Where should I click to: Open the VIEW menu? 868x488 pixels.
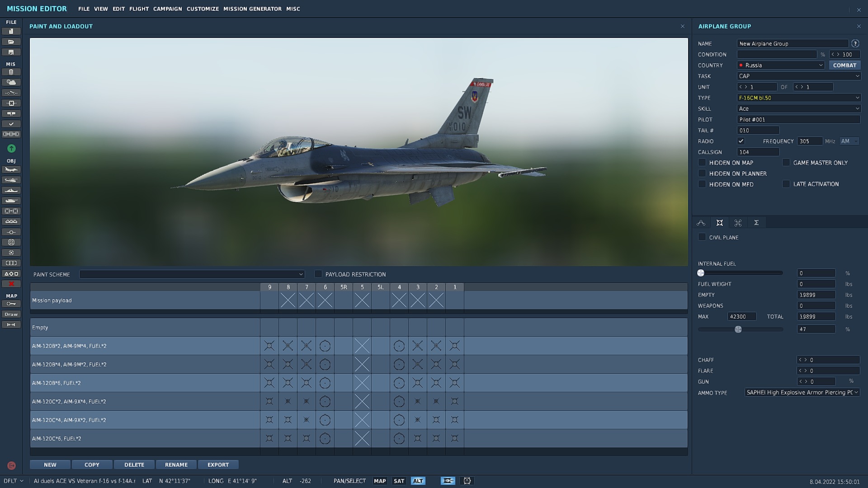pyautogui.click(x=101, y=9)
